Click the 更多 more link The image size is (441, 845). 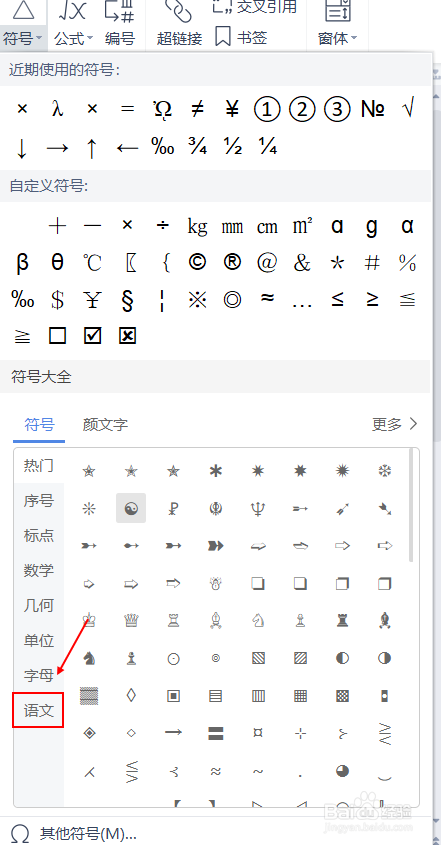click(395, 424)
